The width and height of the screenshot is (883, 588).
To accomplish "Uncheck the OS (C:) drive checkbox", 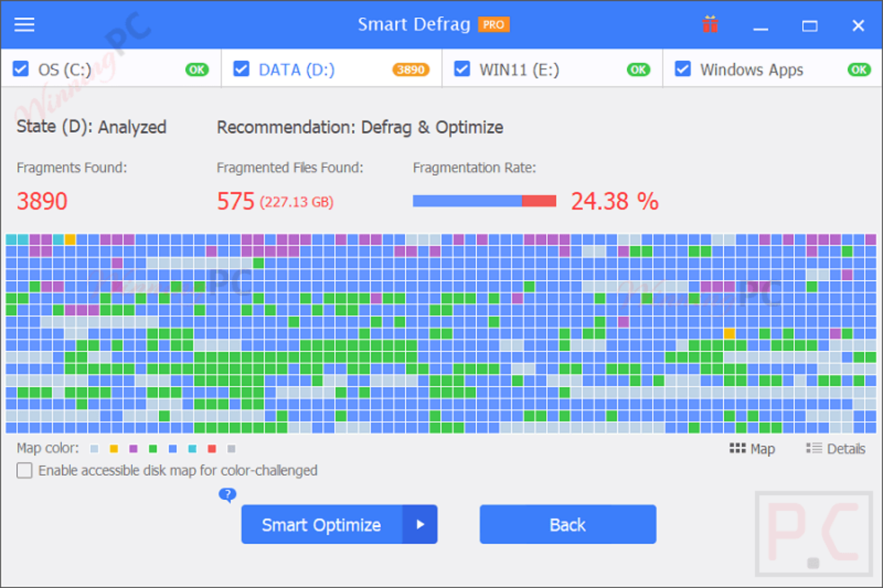I will coord(21,68).
